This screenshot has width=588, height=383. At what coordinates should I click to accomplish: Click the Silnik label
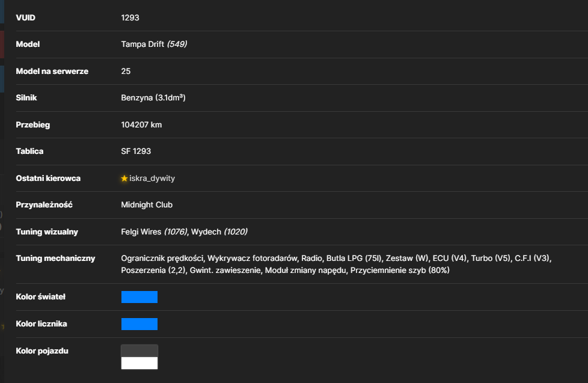click(x=26, y=97)
